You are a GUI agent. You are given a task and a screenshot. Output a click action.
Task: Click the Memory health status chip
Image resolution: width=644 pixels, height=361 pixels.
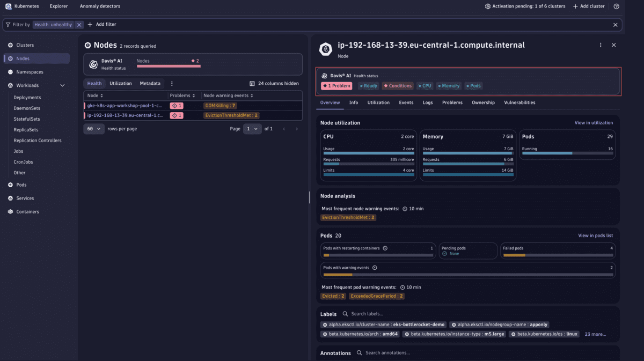(x=449, y=86)
